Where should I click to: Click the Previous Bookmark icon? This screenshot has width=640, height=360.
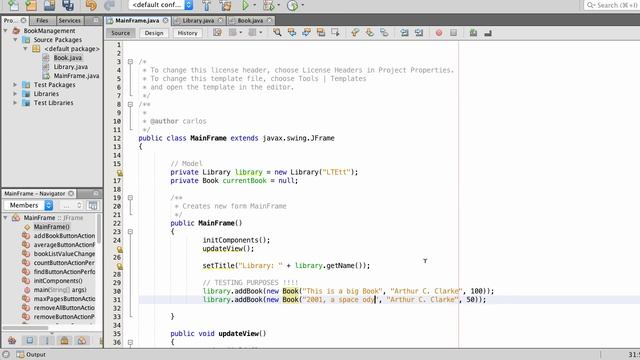click(355, 33)
